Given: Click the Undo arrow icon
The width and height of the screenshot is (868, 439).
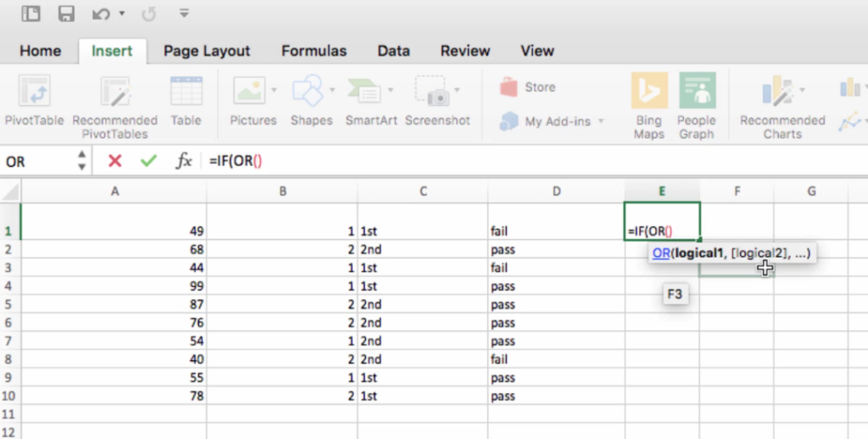Looking at the screenshot, I should [x=101, y=14].
